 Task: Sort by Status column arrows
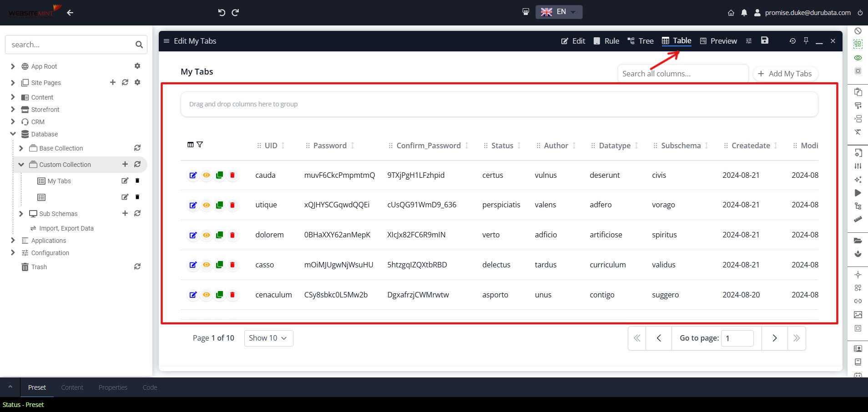(519, 146)
